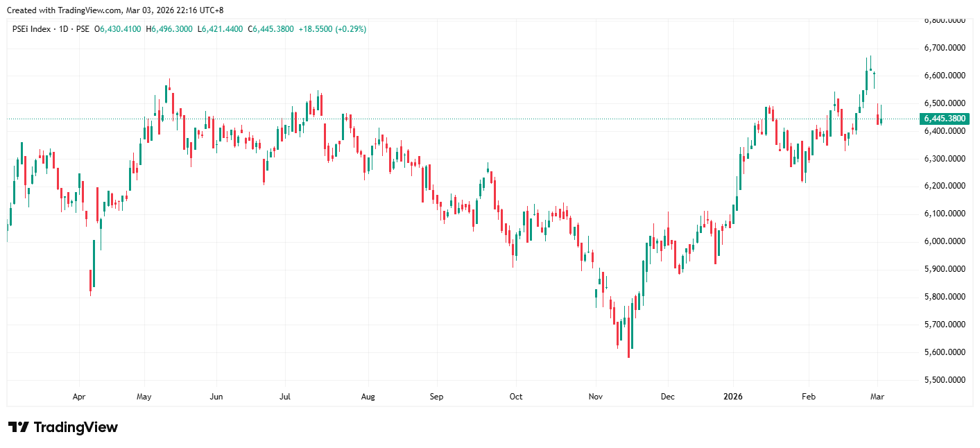
Task: Click the low value L6,421.4400
Action: 220,29
